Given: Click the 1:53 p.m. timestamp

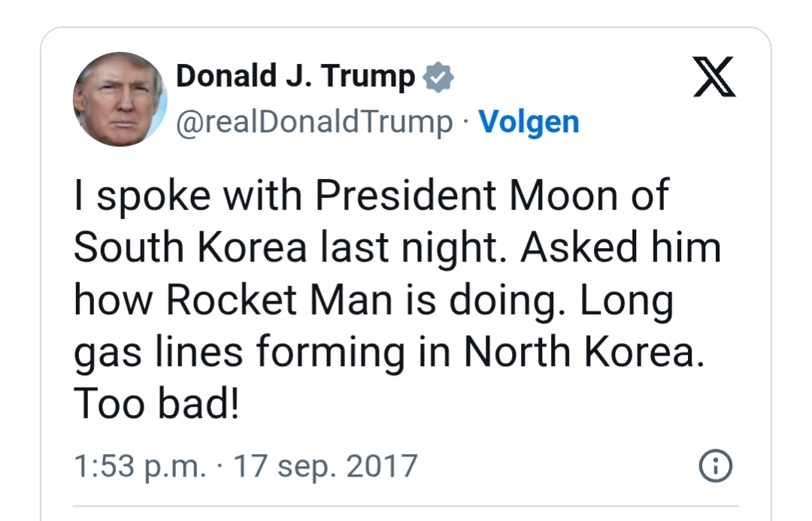Looking at the screenshot, I should 139,467.
